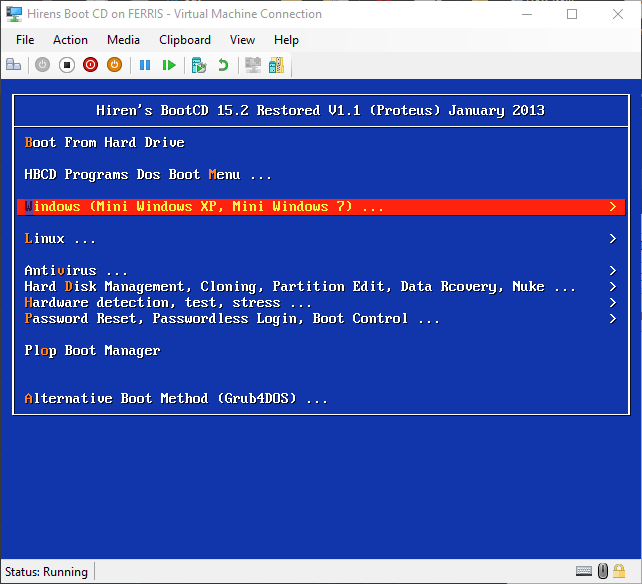
Task: Click the red Shut Down icon
Action: coord(90,65)
